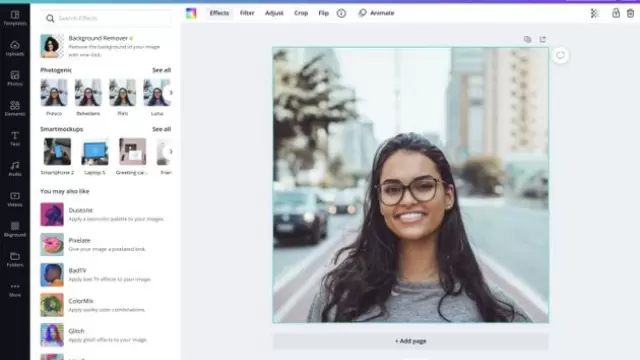
Task: Select the woman's photo on the canvas
Action: pos(411,185)
